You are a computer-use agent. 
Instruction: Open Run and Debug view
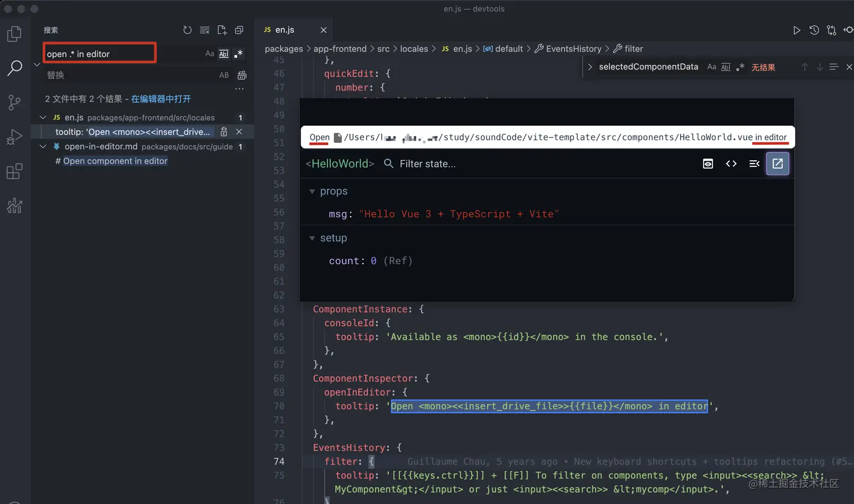(x=14, y=137)
